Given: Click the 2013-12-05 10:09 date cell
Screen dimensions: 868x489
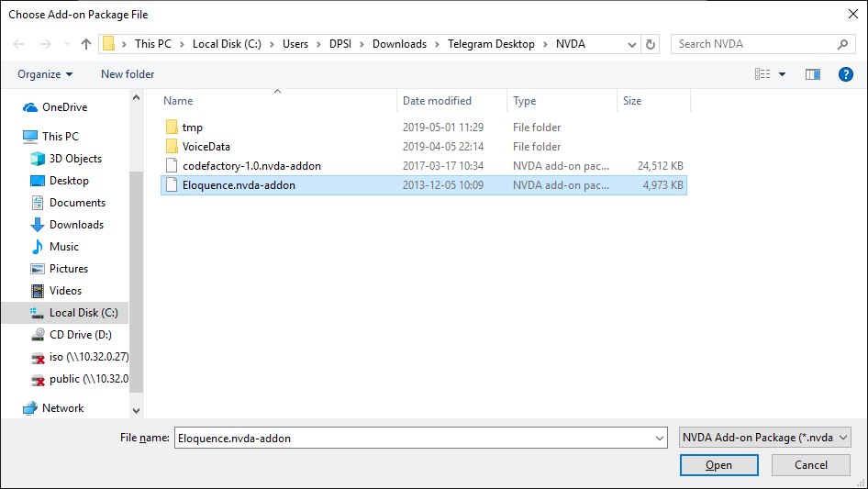Looking at the screenshot, I should click(443, 185).
